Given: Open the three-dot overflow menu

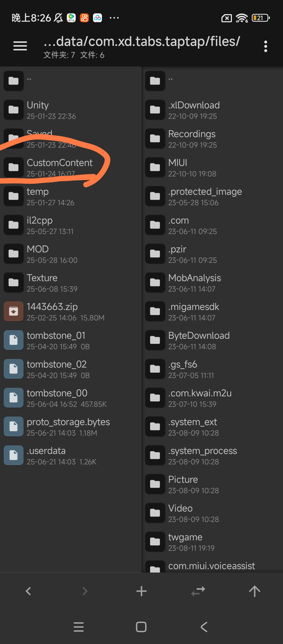Looking at the screenshot, I should click(265, 46).
